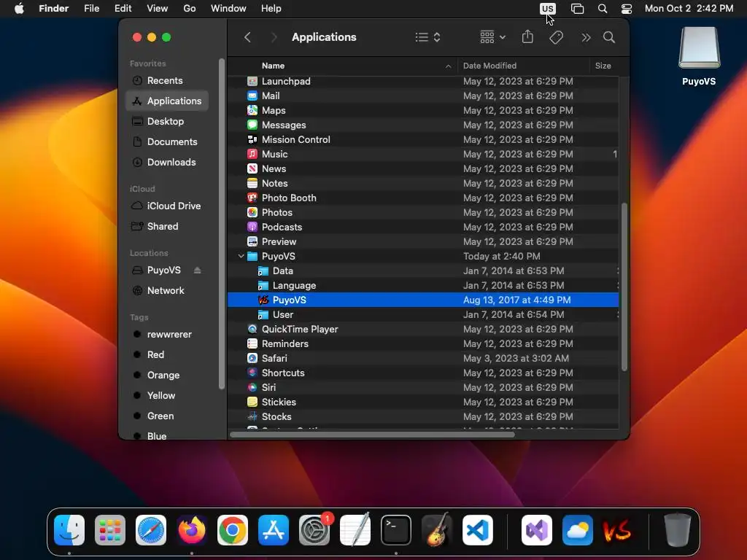Select the Stocks app row
Image resolution: width=747 pixels, height=560 pixels.
[x=423, y=416]
